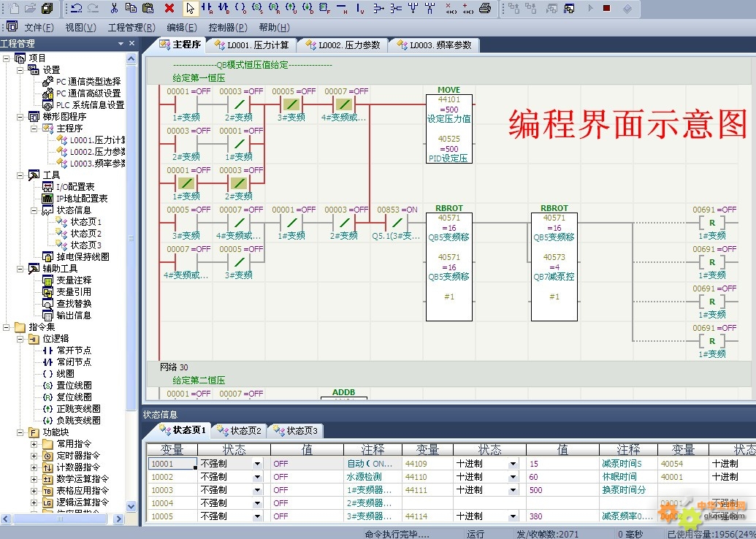Click the printer icon in toolbar
The width and height of the screenshot is (756, 539).
tap(485, 9)
